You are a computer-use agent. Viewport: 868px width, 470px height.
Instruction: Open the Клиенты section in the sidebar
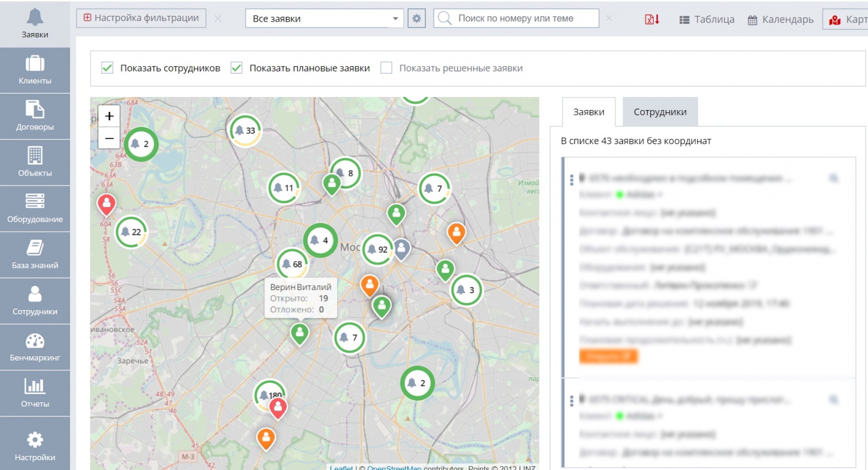[x=35, y=70]
